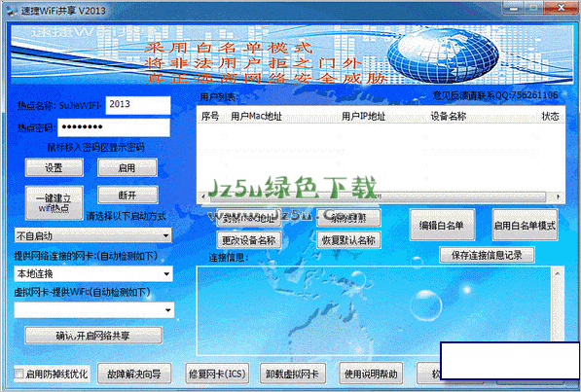Click the 序号 column header
Image resolution: width=581 pixels, height=392 pixels.
tap(210, 117)
